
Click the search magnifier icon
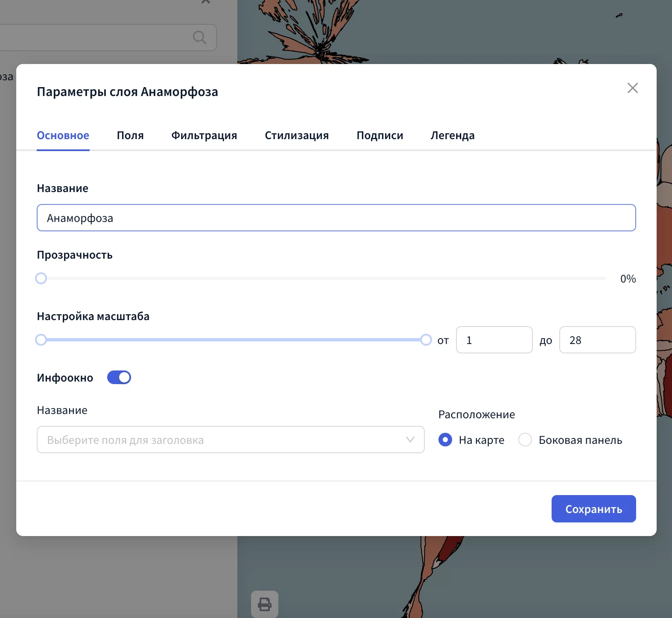click(199, 38)
